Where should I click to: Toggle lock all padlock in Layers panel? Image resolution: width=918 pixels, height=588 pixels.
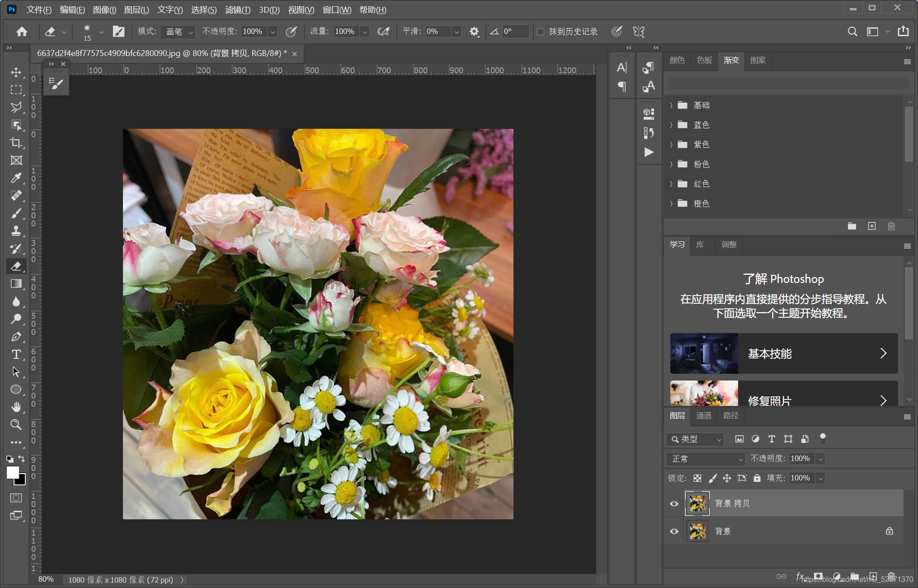click(757, 478)
